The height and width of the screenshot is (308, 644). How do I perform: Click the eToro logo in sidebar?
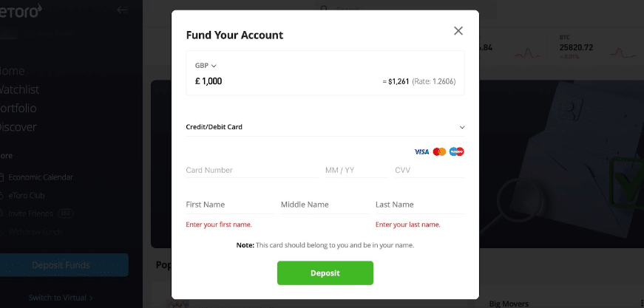(20, 10)
